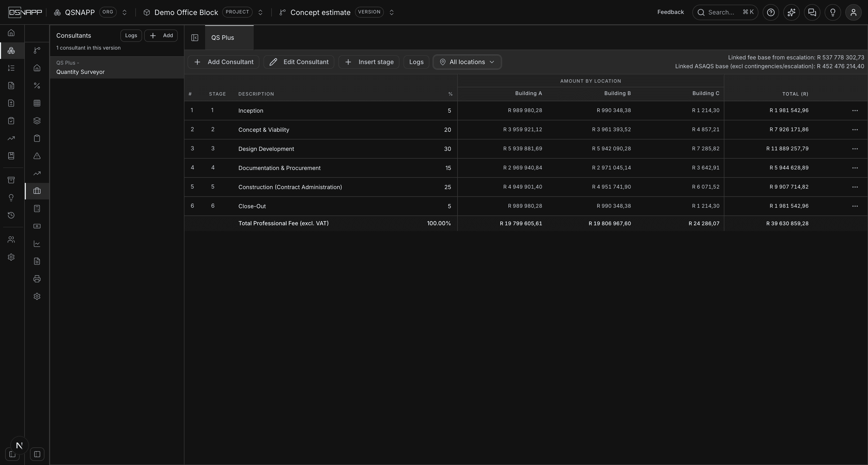Open the bookmark book icon in sidebar

coord(11,156)
